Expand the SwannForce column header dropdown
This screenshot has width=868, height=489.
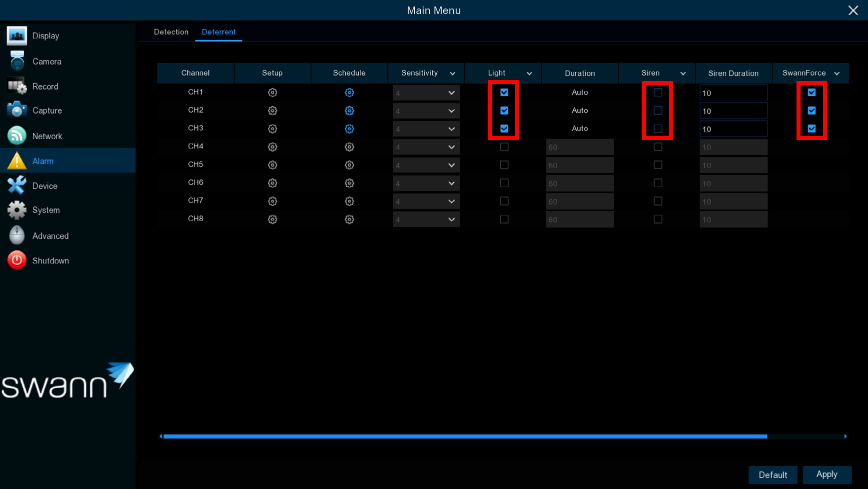pos(837,73)
